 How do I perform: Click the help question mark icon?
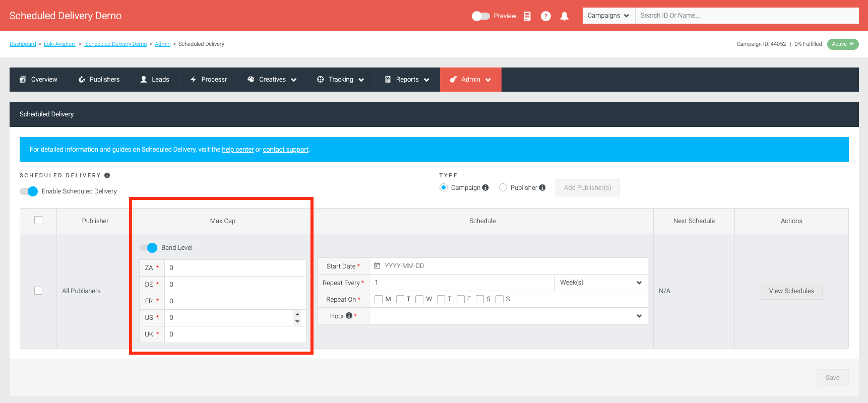pyautogui.click(x=545, y=16)
